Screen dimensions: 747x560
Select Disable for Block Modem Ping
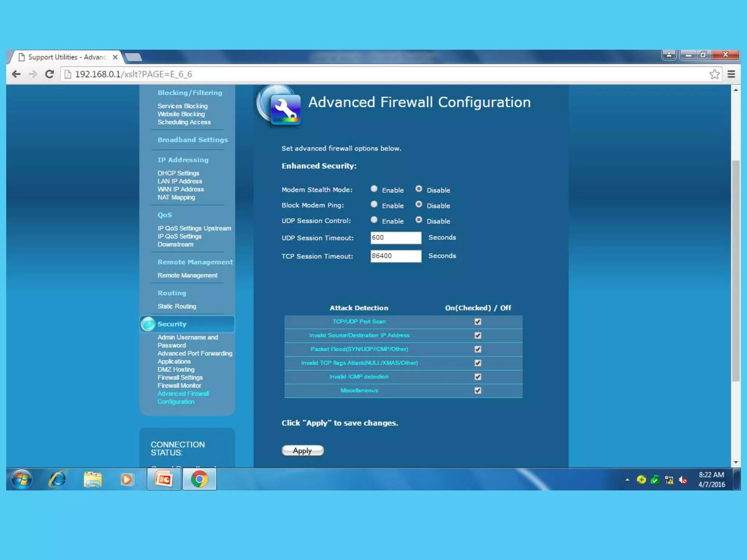[x=419, y=205]
